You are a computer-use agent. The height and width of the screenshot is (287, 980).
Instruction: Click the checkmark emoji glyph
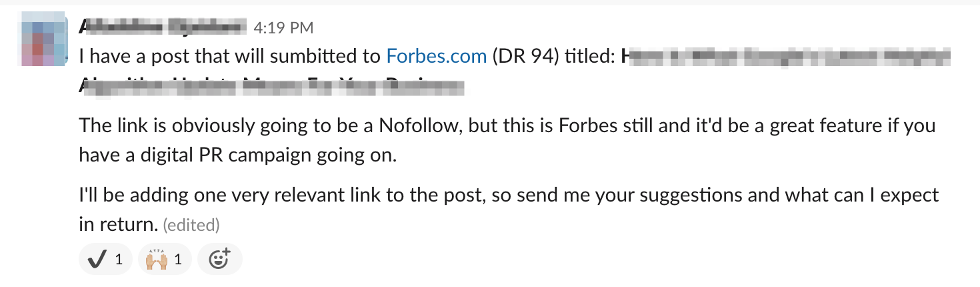coord(97,259)
